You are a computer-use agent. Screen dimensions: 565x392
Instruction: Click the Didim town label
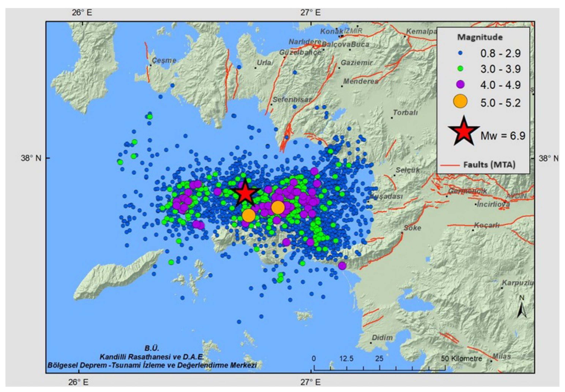pos(382,338)
